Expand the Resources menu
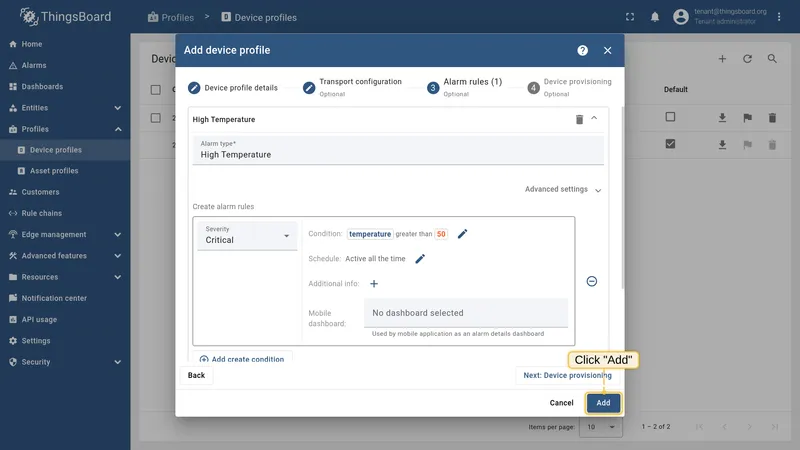This screenshot has width=800, height=450. pyautogui.click(x=65, y=277)
